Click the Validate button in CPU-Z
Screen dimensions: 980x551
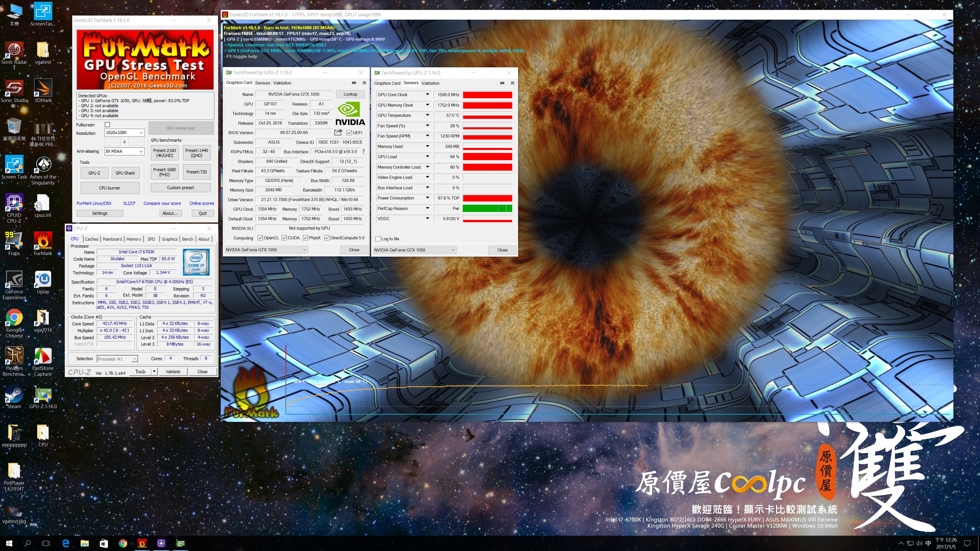click(173, 371)
